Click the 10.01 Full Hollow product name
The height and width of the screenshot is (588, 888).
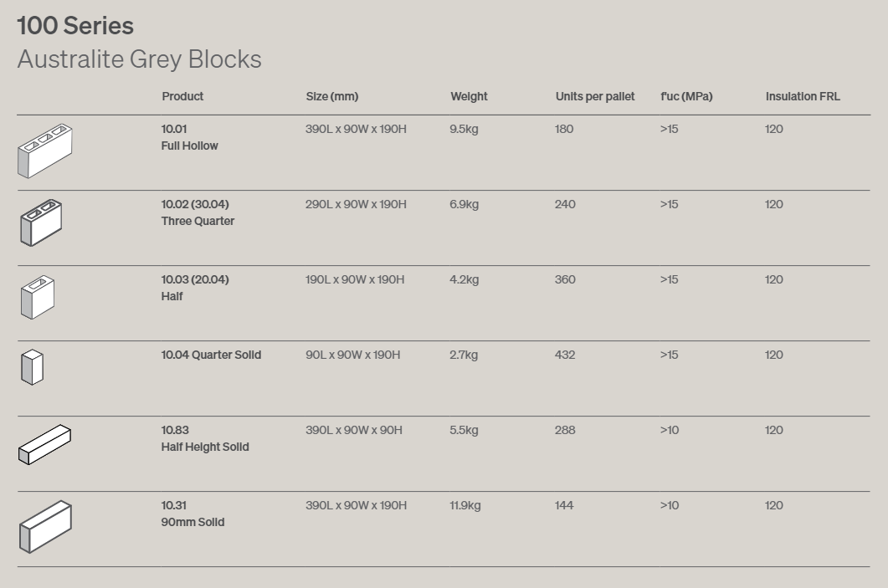tap(189, 137)
